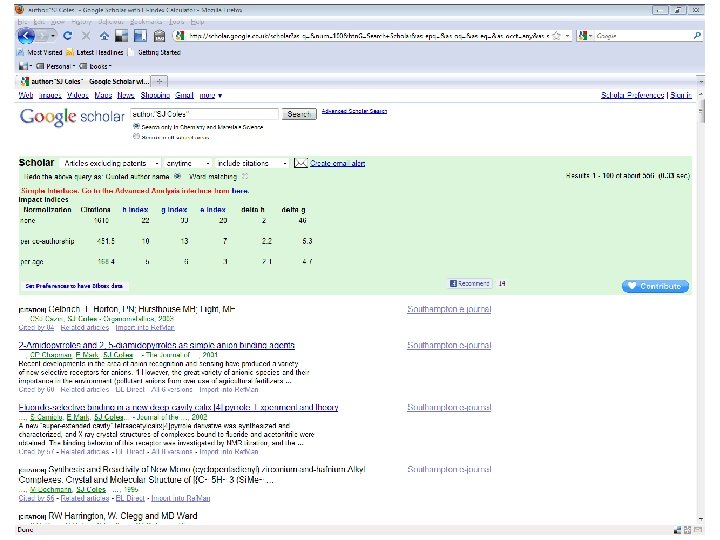The width and height of the screenshot is (720, 540).
Task: Open search engine chooser dropdown arrow
Action: point(590,35)
